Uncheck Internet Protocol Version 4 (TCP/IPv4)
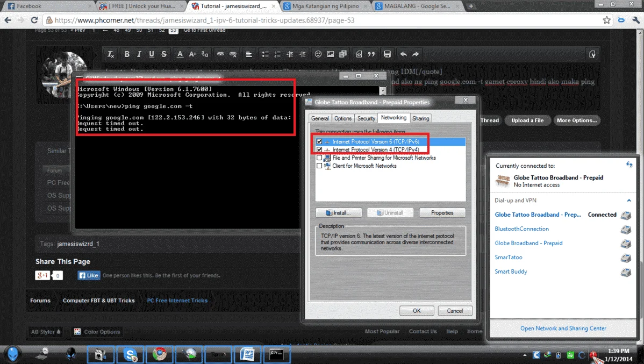Screen dimensions: 644x364 (x=319, y=149)
